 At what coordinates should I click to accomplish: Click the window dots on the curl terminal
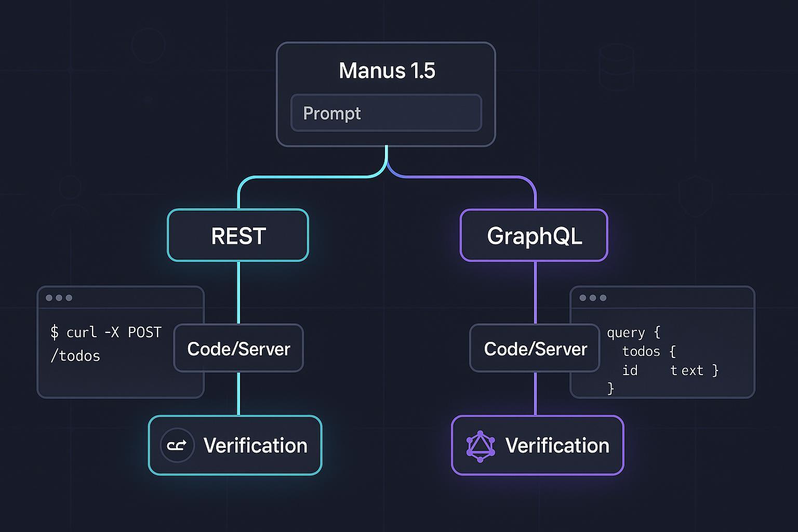tap(59, 298)
